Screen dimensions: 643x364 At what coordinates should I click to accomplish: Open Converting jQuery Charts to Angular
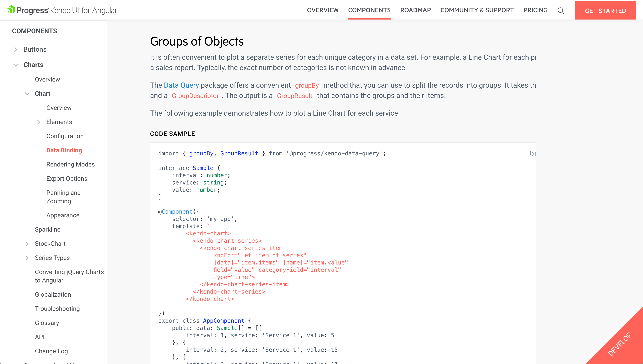69,276
